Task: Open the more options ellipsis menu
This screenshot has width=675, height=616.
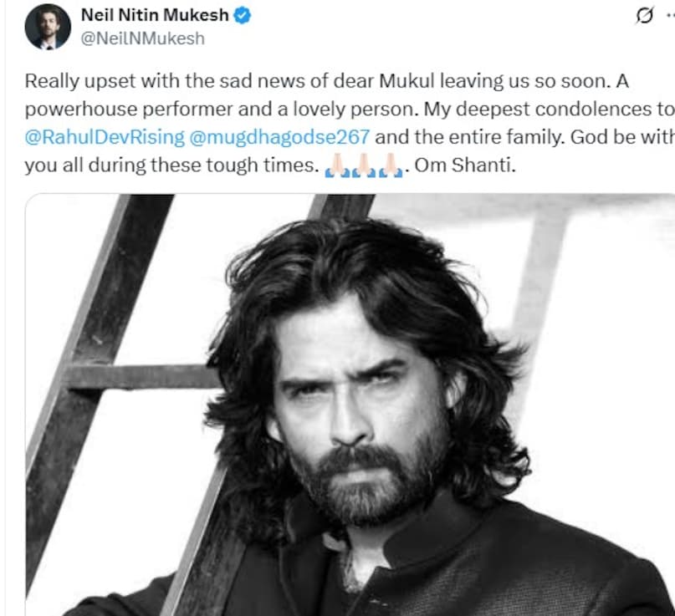Action: (670, 16)
